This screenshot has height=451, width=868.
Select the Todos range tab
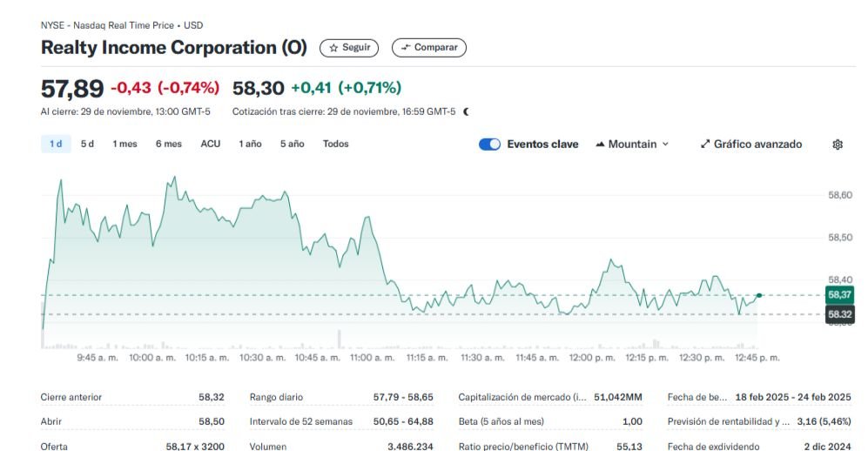(336, 144)
